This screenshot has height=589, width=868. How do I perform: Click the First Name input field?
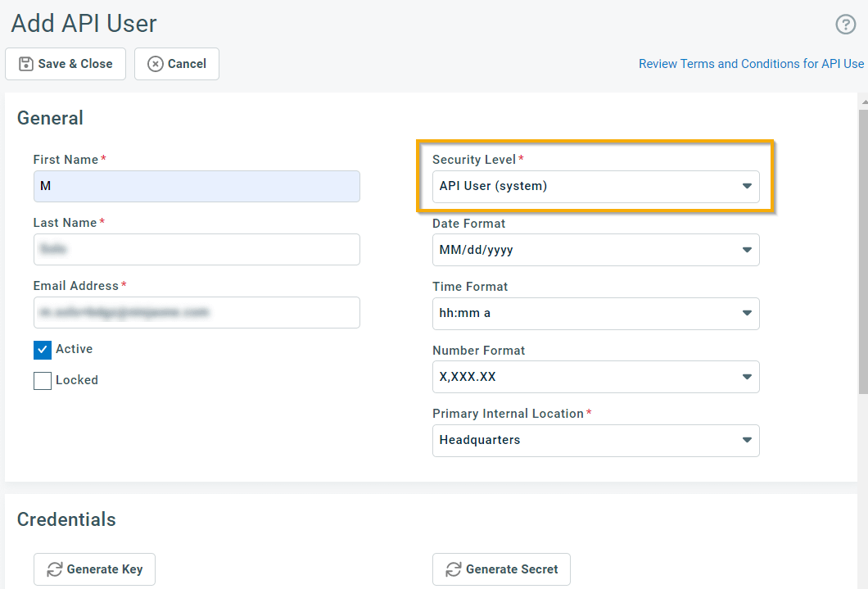(197, 186)
